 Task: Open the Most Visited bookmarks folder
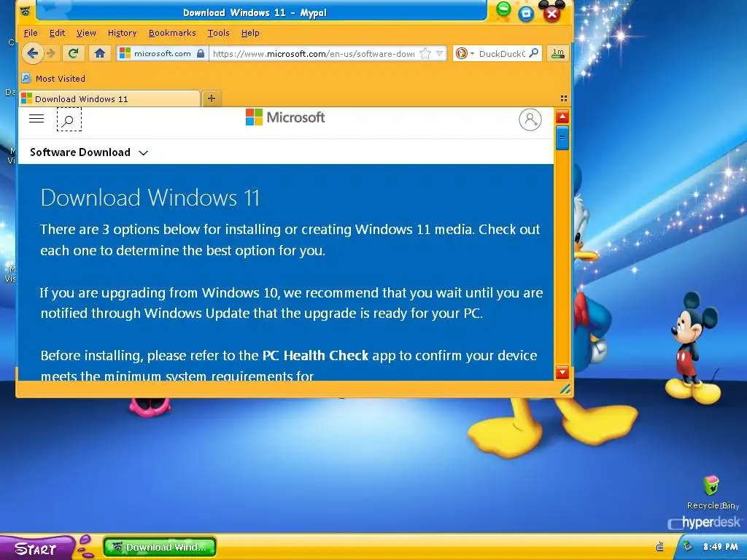click(53, 78)
